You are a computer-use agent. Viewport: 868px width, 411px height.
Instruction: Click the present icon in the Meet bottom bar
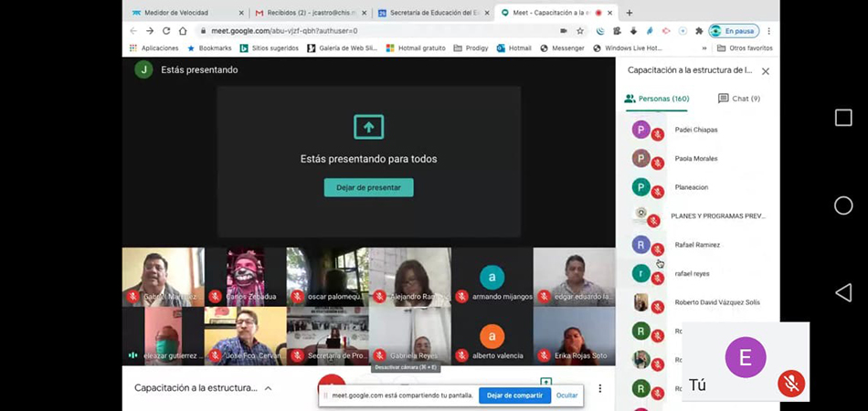tap(545, 382)
